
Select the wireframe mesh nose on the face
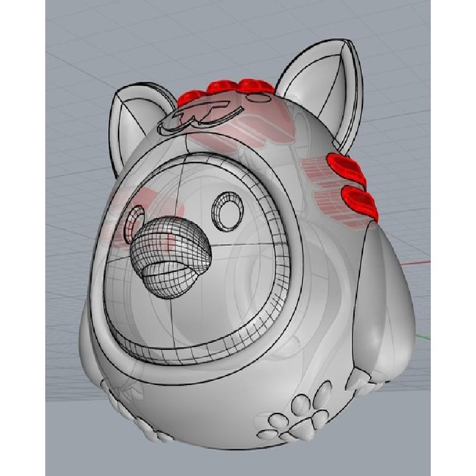click(x=170, y=257)
